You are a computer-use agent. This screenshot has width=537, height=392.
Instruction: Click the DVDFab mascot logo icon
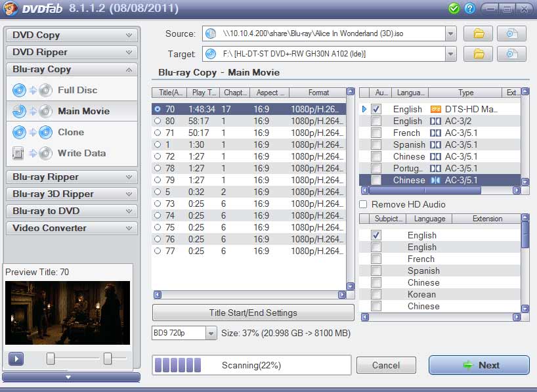pyautogui.click(x=10, y=9)
